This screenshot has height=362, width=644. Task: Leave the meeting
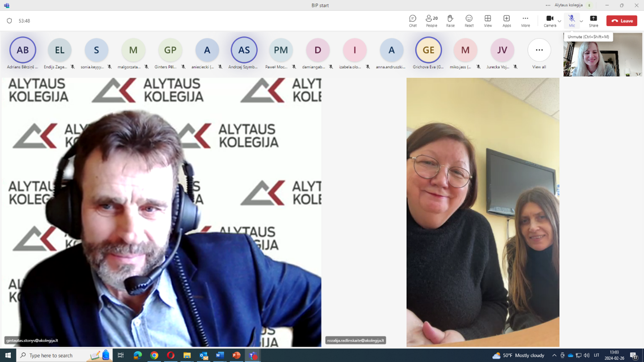click(621, 21)
